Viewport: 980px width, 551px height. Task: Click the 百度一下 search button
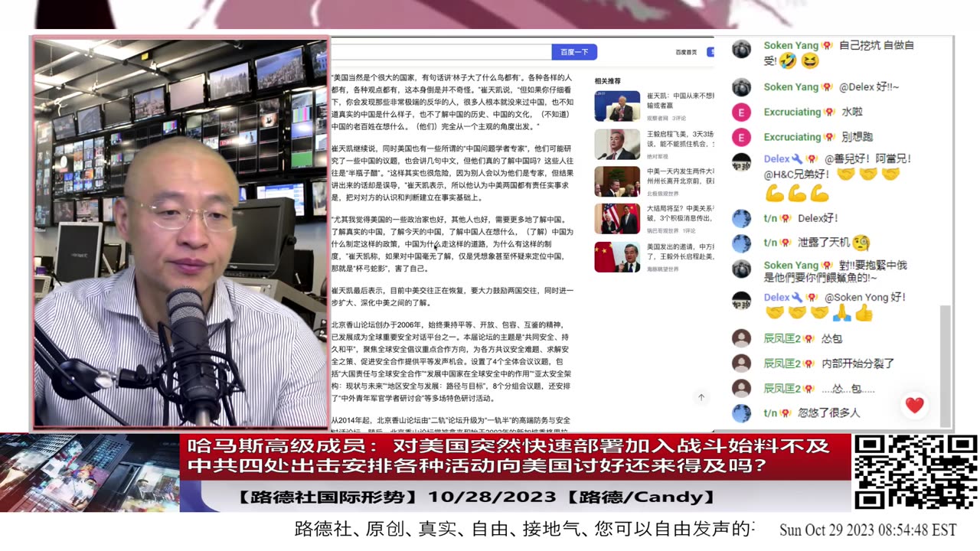574,52
